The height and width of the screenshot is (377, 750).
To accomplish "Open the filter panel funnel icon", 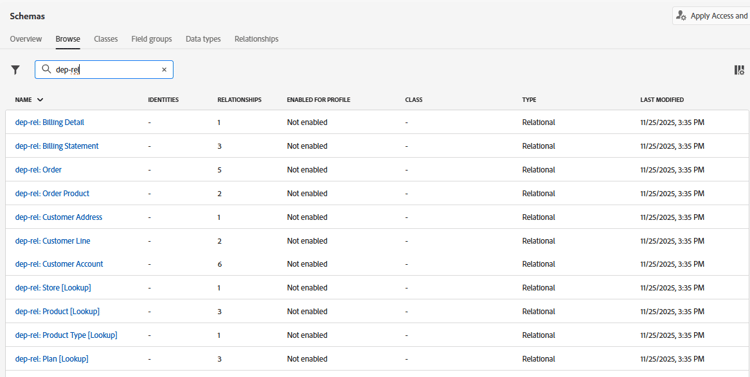I will [x=15, y=70].
